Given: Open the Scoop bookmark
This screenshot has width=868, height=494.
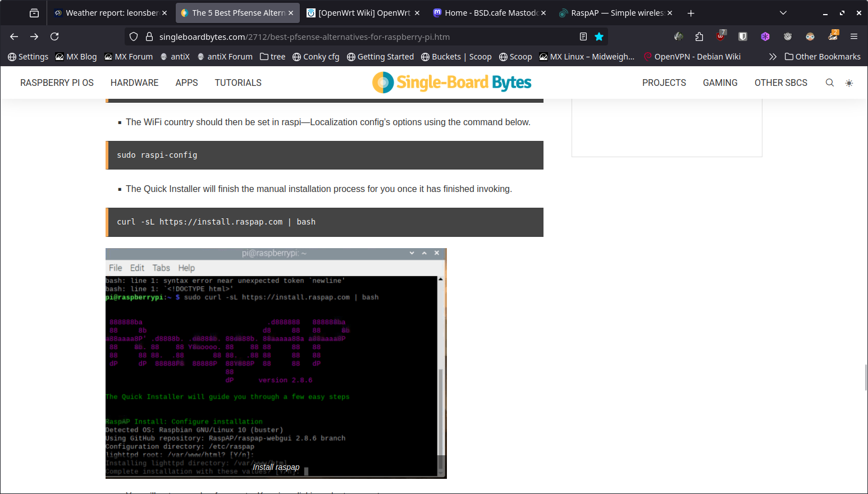Looking at the screenshot, I should [x=515, y=57].
